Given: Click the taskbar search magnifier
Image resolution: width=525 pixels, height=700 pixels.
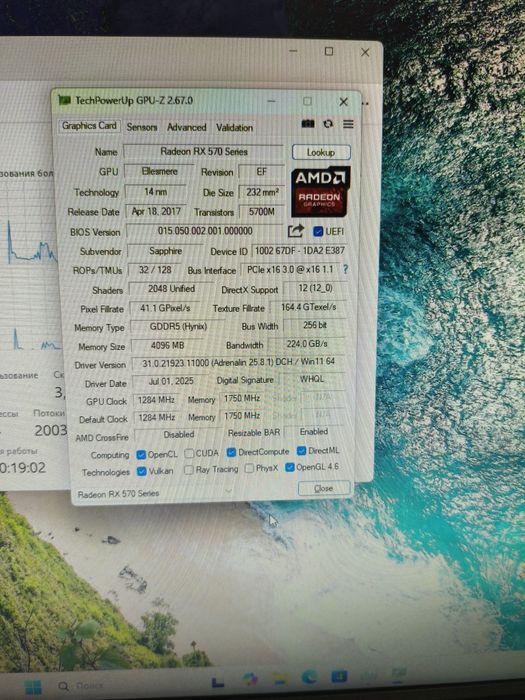Looking at the screenshot, I should 63,686.
